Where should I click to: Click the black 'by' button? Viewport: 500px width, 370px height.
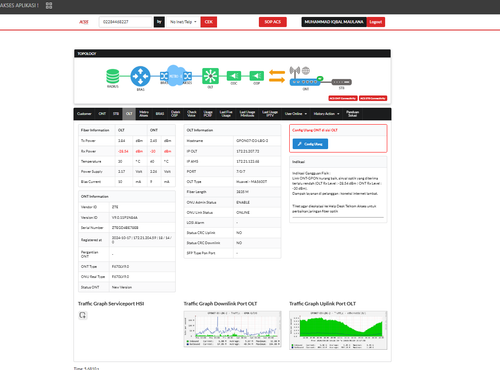159,22
